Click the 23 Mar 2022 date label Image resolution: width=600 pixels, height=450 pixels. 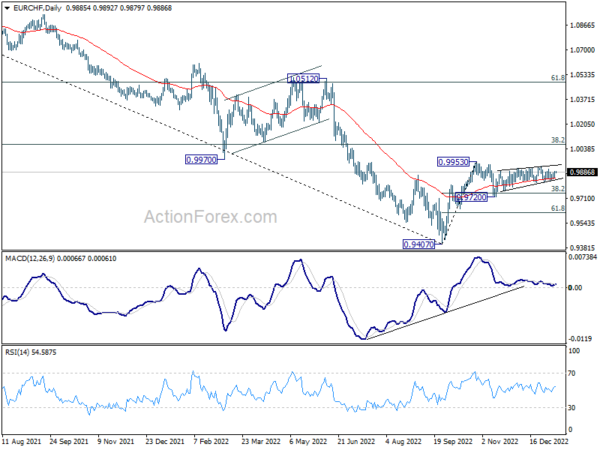[261, 441]
